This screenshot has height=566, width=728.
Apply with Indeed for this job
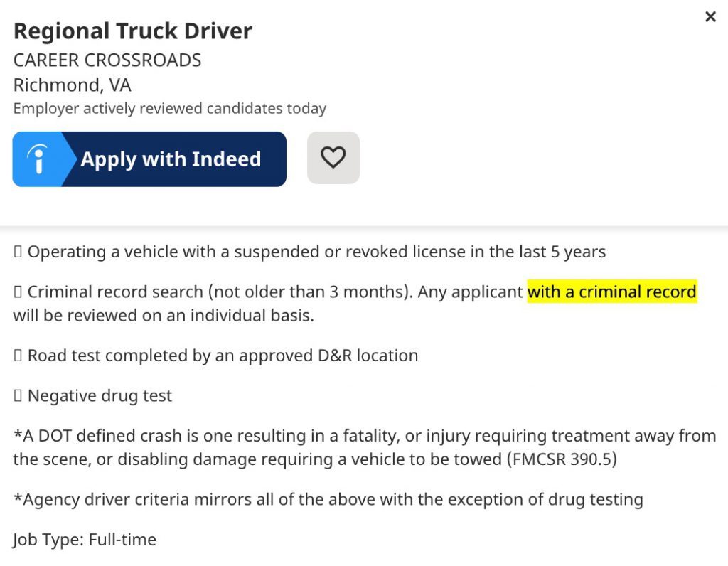[149, 159]
